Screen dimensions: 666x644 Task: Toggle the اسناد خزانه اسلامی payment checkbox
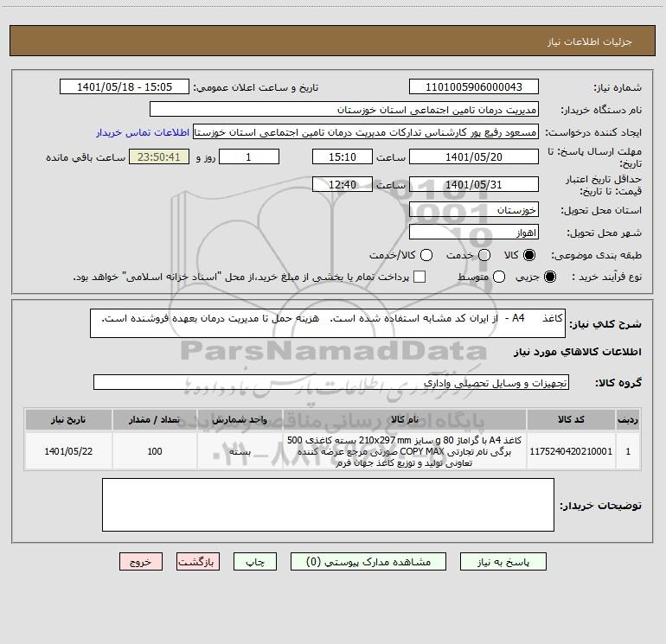click(x=419, y=277)
